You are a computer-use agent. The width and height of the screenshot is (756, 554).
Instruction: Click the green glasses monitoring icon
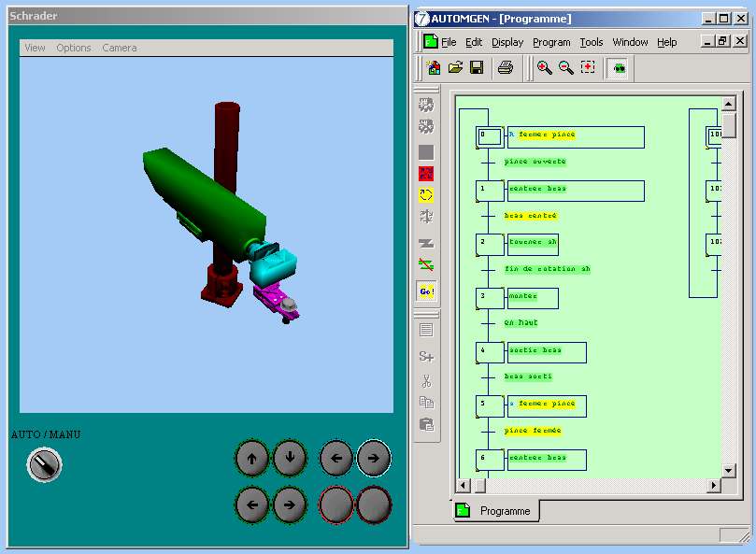coord(617,67)
